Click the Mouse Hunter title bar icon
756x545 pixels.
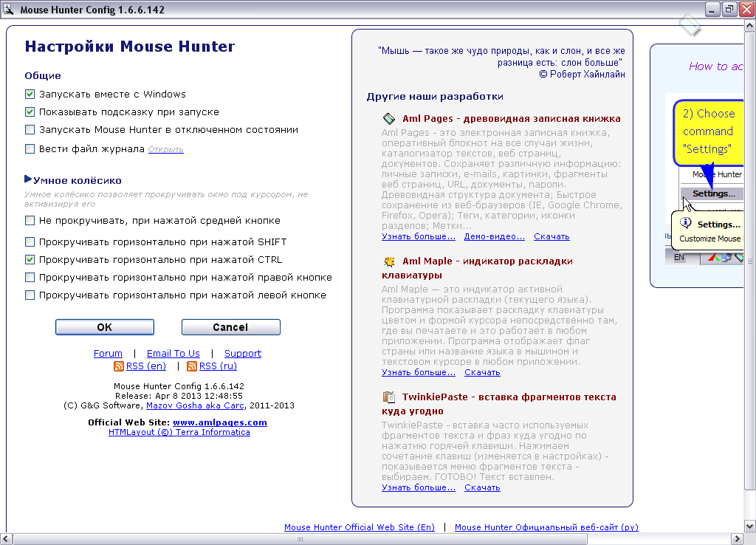(x=7, y=9)
